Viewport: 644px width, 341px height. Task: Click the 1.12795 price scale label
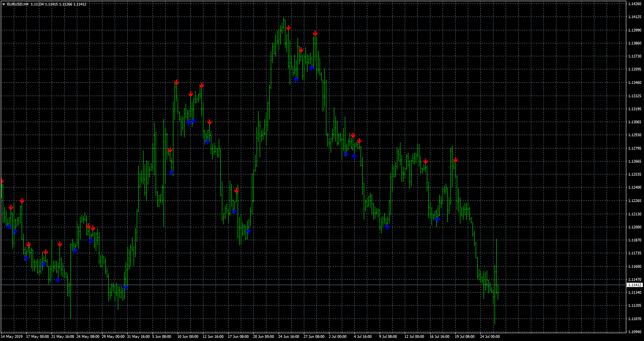635,148
